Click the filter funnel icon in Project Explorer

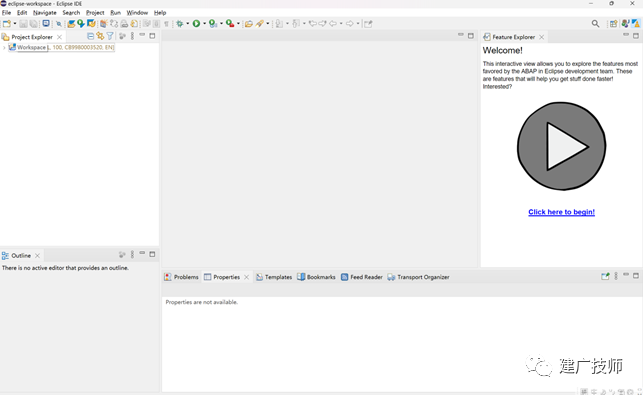(x=110, y=37)
